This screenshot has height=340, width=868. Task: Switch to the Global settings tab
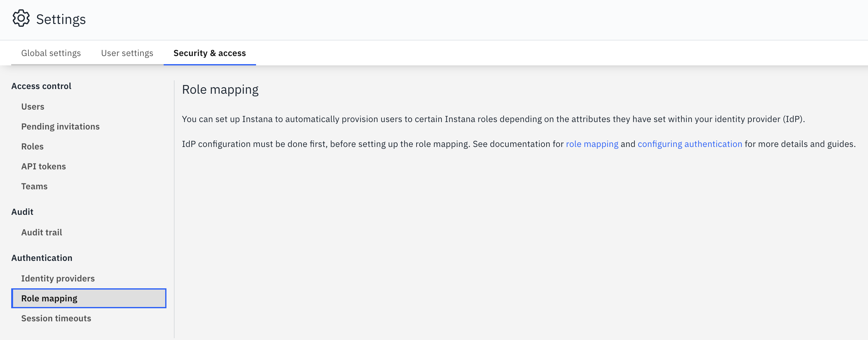(x=51, y=53)
